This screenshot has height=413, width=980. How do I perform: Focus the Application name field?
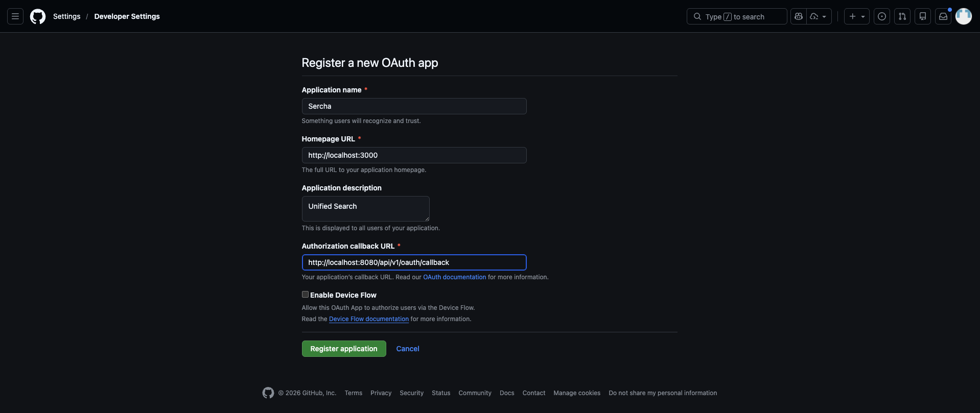(414, 106)
